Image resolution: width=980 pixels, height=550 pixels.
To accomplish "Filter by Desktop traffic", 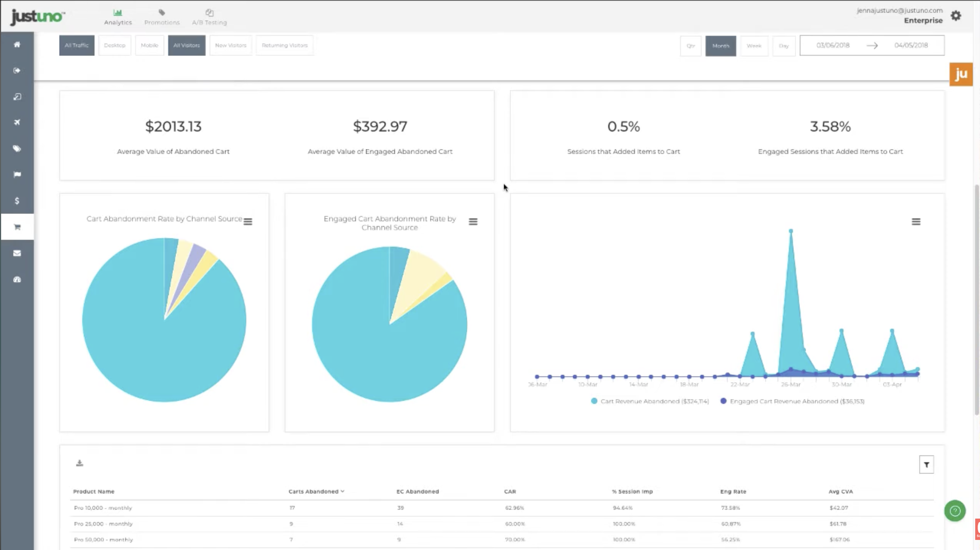I will (x=114, y=46).
